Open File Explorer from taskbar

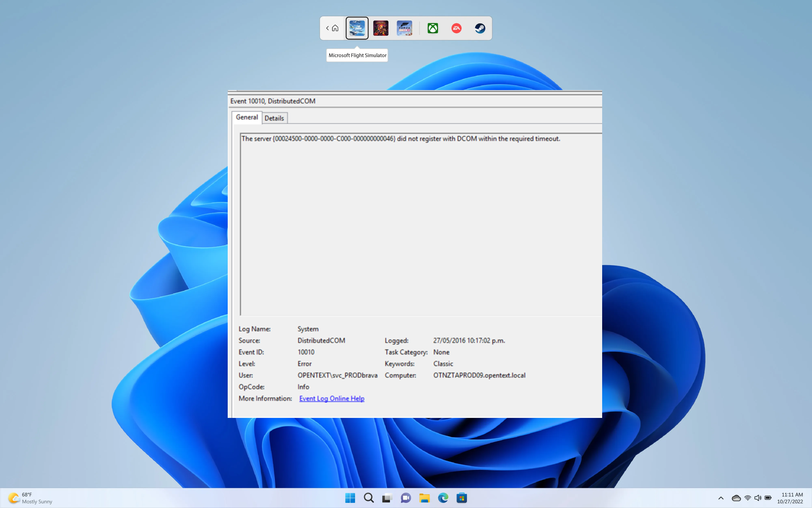tap(424, 498)
